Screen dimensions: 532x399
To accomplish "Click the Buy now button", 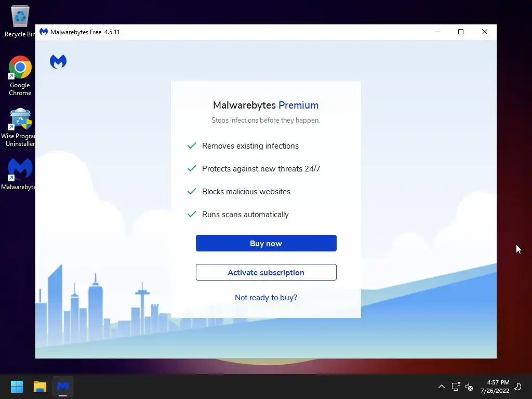I will (266, 243).
